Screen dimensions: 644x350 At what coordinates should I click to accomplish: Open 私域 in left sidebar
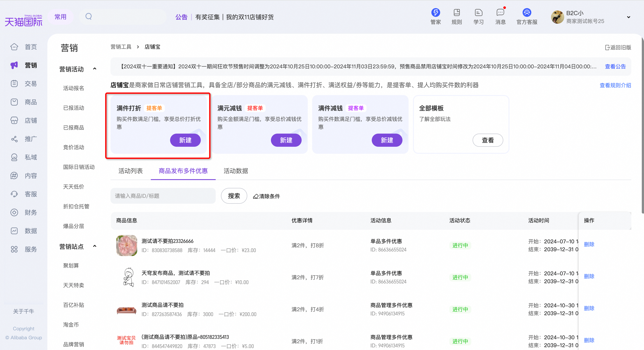click(x=24, y=157)
